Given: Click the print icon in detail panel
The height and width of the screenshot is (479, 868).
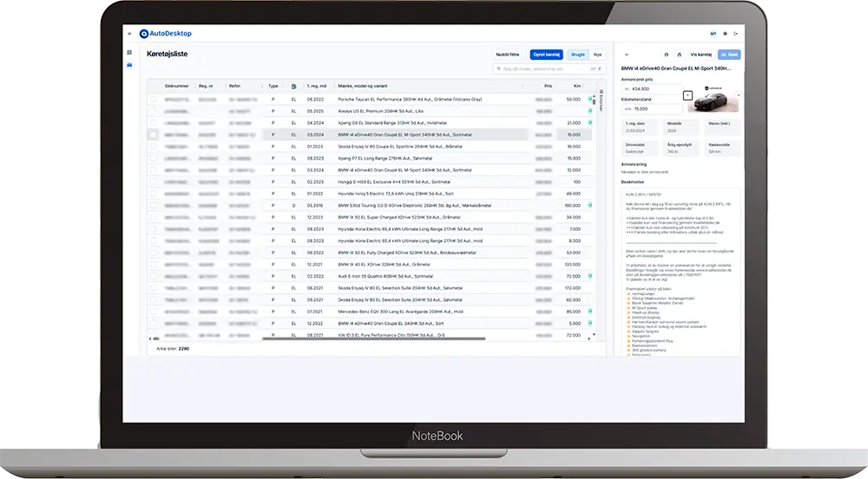Looking at the screenshot, I should tap(680, 55).
